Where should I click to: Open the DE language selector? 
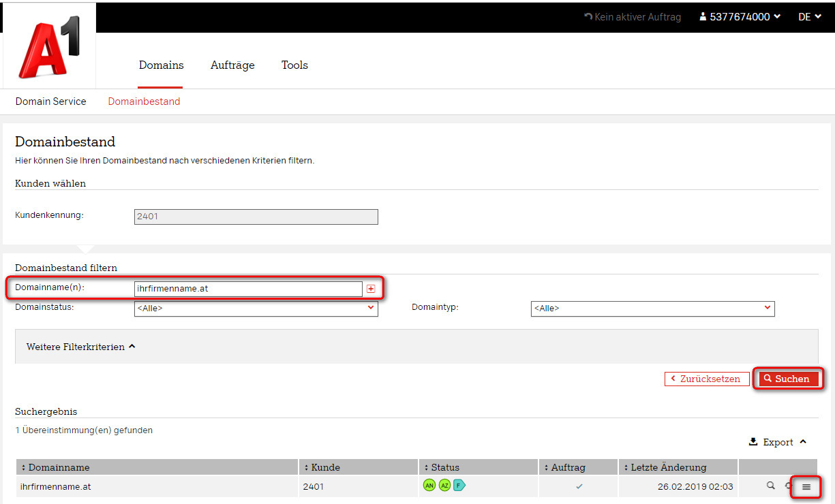(810, 17)
